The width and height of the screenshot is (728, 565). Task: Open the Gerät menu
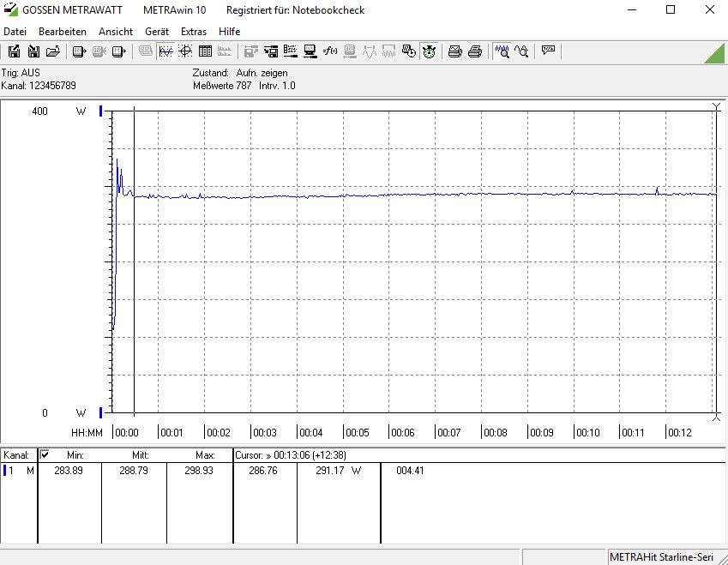(x=157, y=31)
